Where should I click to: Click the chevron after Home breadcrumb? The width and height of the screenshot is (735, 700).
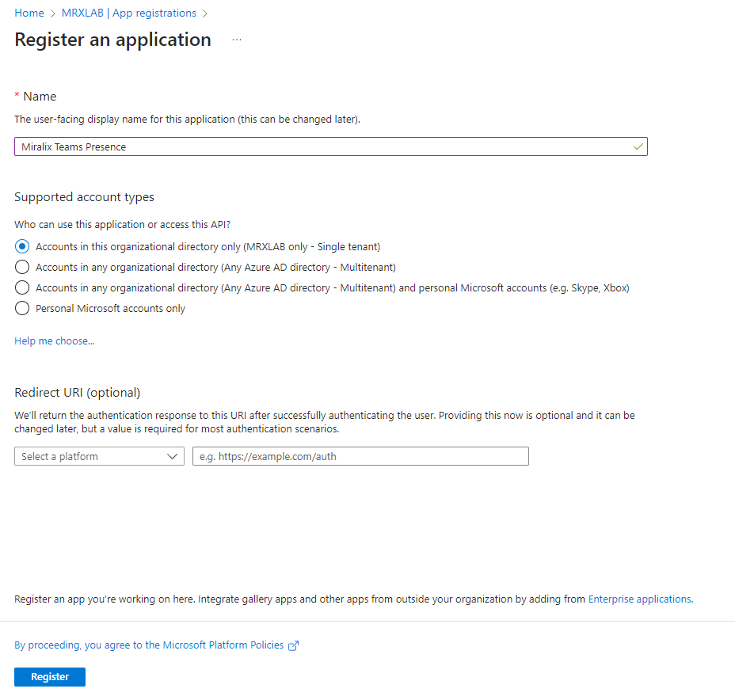pyautogui.click(x=52, y=13)
